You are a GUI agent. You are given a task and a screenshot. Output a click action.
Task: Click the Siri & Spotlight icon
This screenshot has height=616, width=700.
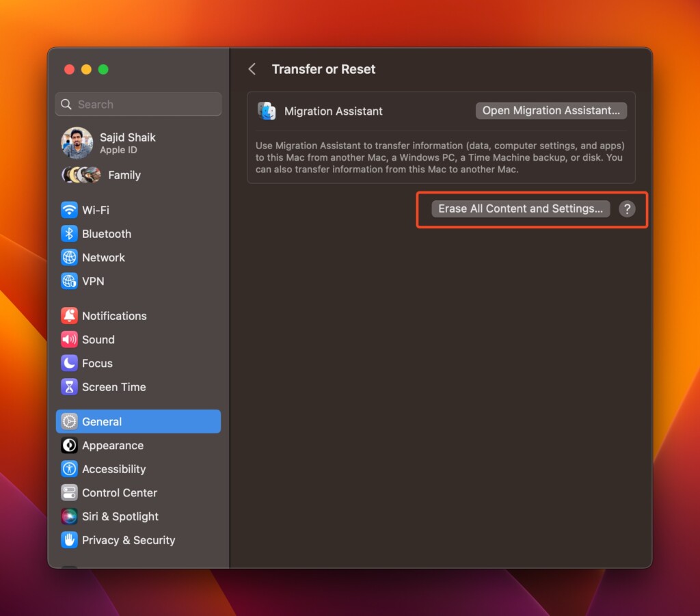pyautogui.click(x=69, y=516)
